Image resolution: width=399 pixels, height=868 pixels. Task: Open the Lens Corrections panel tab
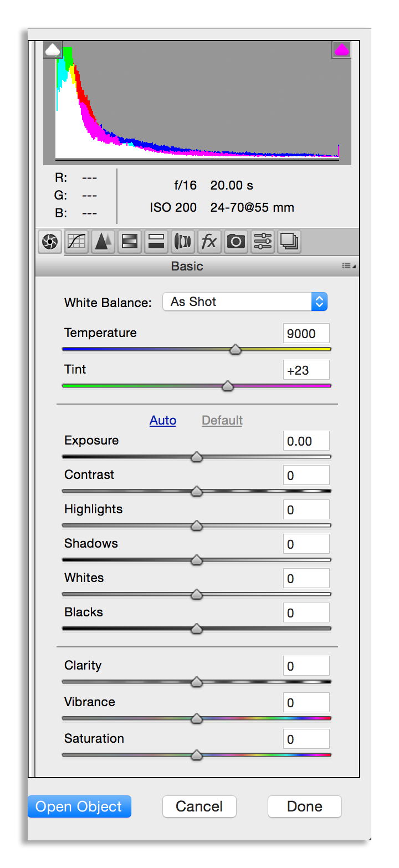(x=183, y=241)
